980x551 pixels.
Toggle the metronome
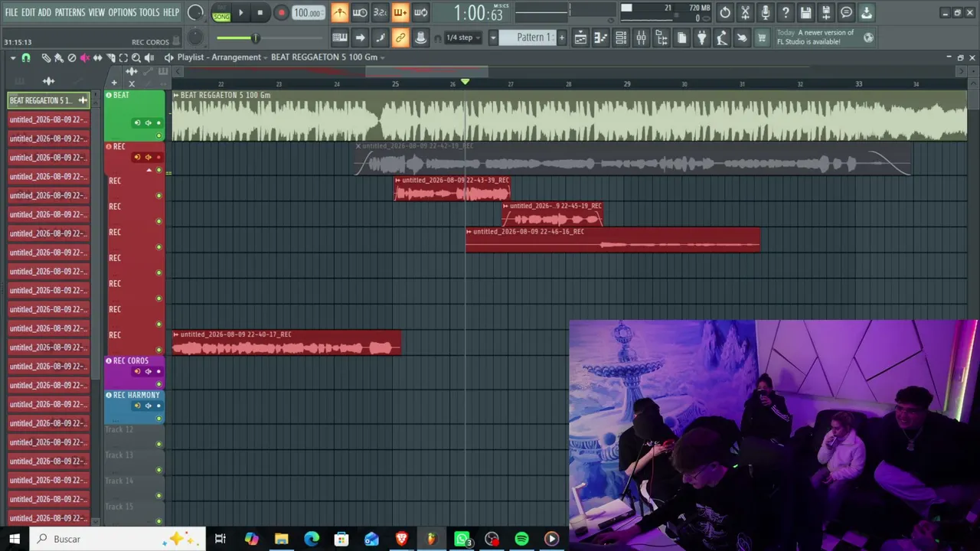point(339,12)
